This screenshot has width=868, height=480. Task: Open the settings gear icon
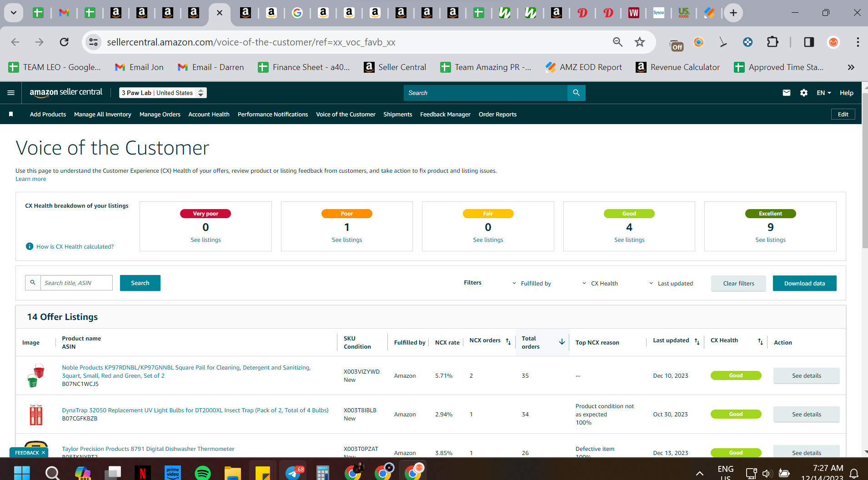coord(804,93)
